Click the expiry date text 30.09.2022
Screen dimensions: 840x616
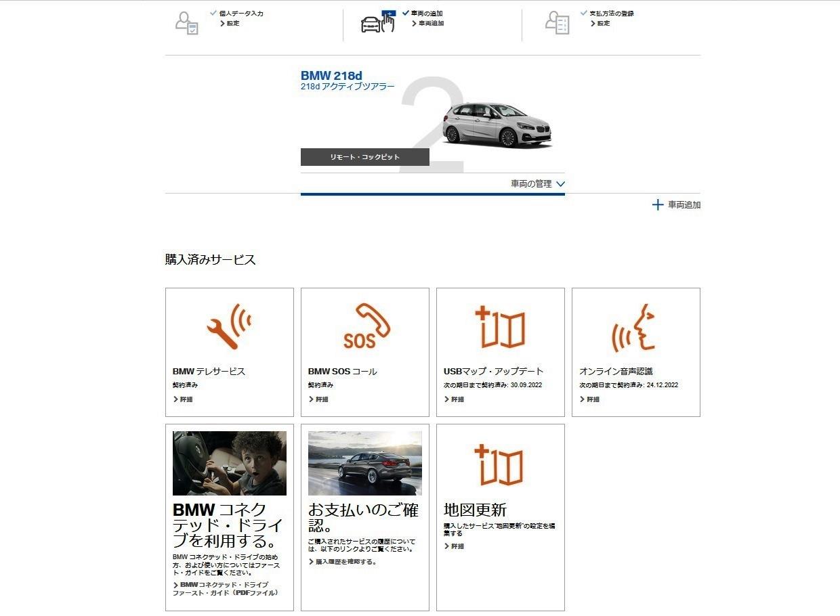(x=526, y=385)
